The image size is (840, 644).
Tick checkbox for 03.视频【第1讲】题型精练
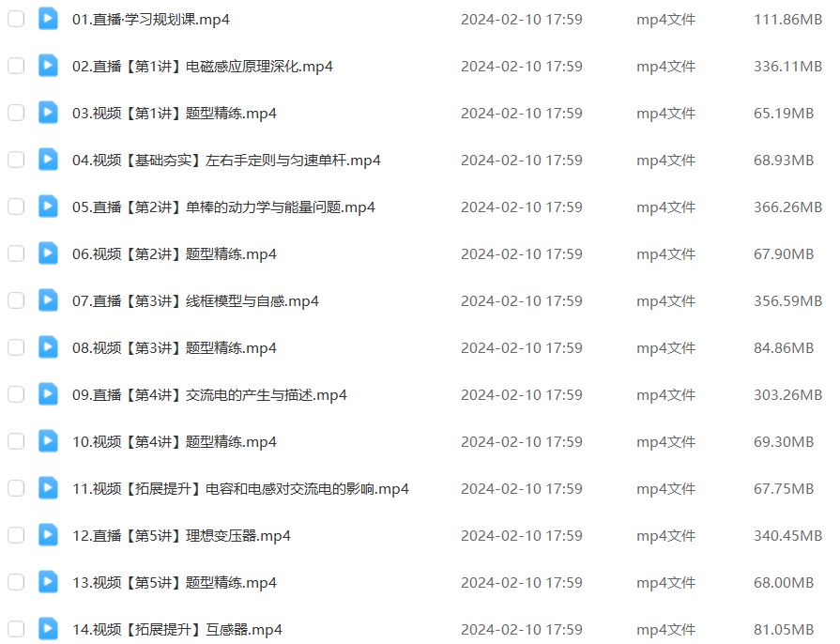(x=16, y=113)
